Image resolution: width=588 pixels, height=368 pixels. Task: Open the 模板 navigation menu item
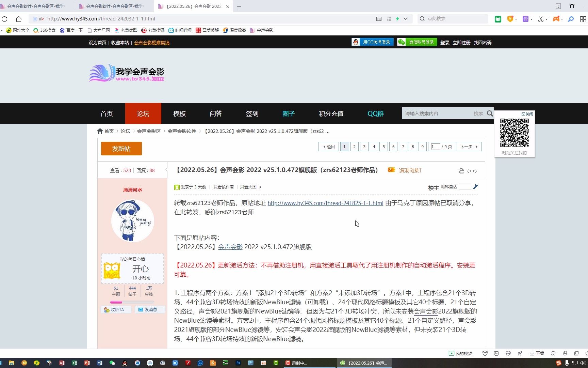(179, 113)
